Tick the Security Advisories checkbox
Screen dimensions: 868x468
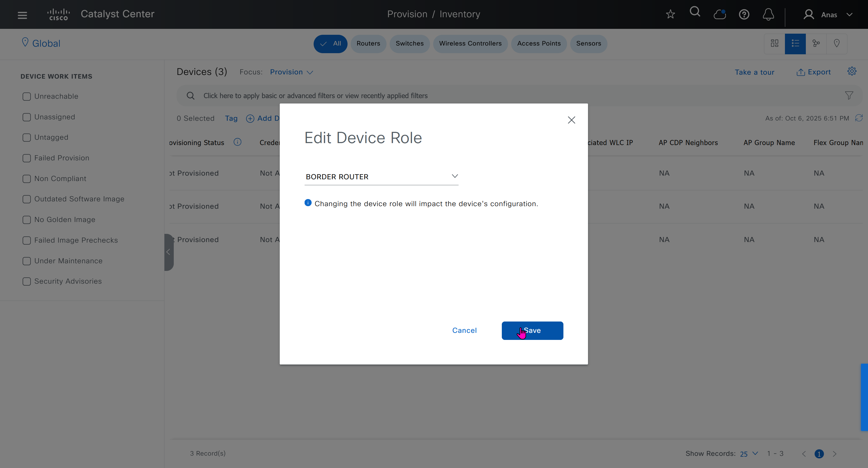(x=27, y=281)
